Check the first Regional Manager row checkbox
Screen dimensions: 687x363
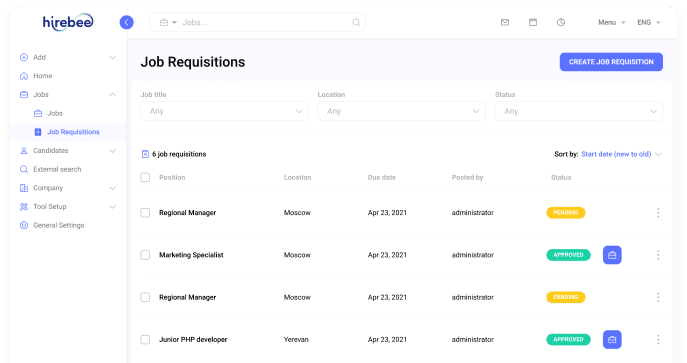click(145, 213)
